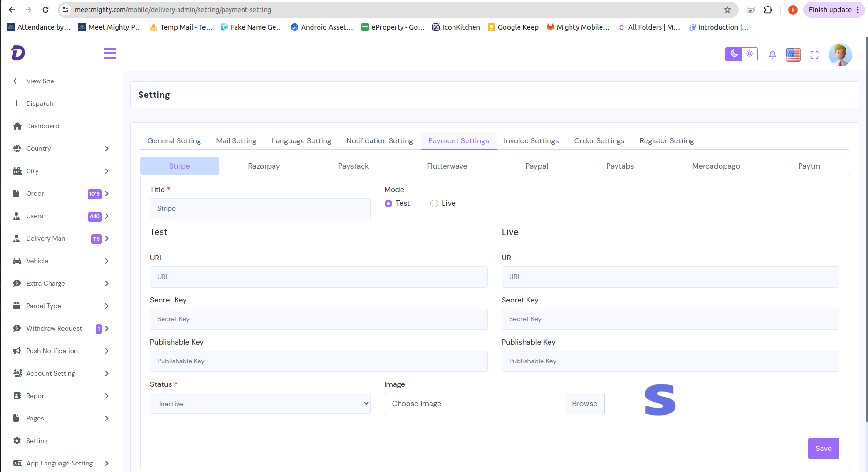Expand the Users submenu chevron
The image size is (868, 472).
point(107,216)
